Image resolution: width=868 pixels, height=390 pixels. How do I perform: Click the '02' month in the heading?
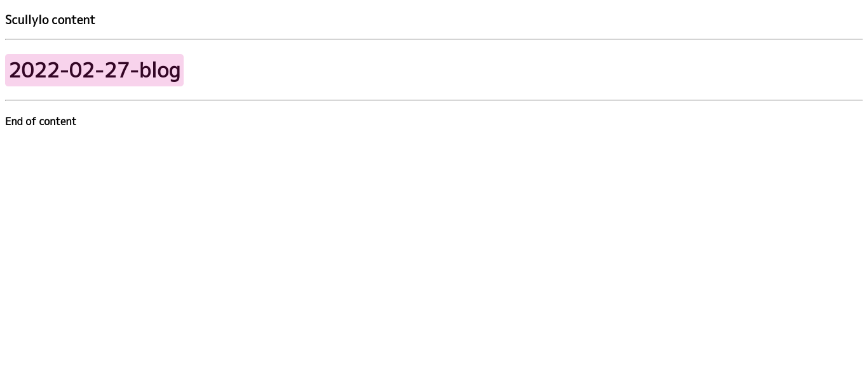point(81,70)
